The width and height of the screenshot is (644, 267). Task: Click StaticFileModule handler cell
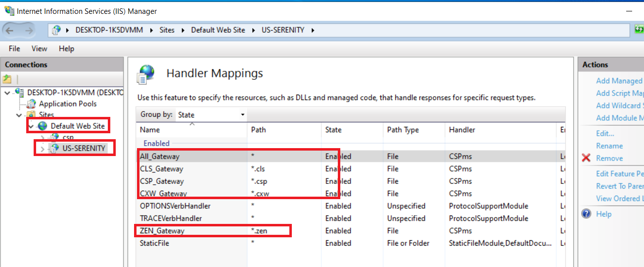pyautogui.click(x=500, y=243)
